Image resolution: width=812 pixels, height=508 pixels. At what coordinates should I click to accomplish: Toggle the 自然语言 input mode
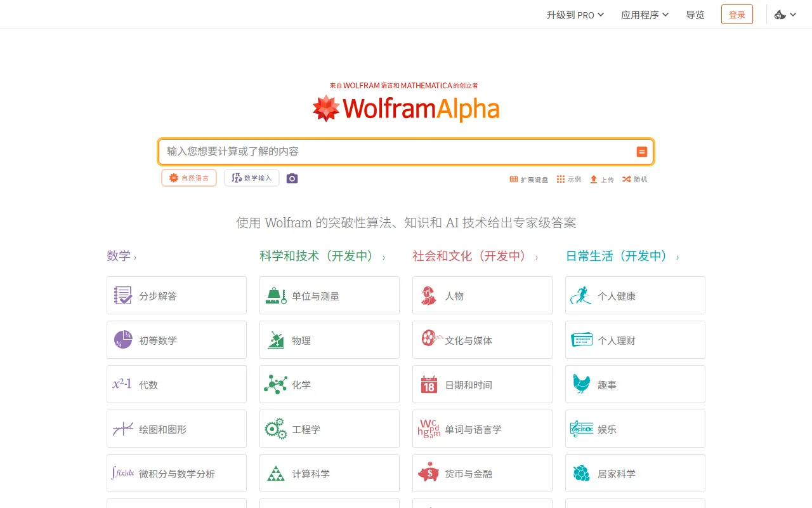click(x=188, y=178)
